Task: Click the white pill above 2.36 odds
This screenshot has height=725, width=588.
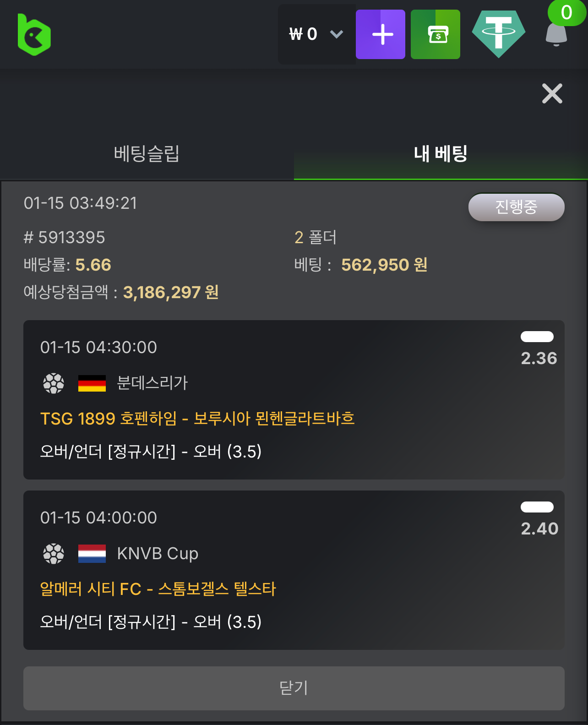Action: click(x=537, y=337)
